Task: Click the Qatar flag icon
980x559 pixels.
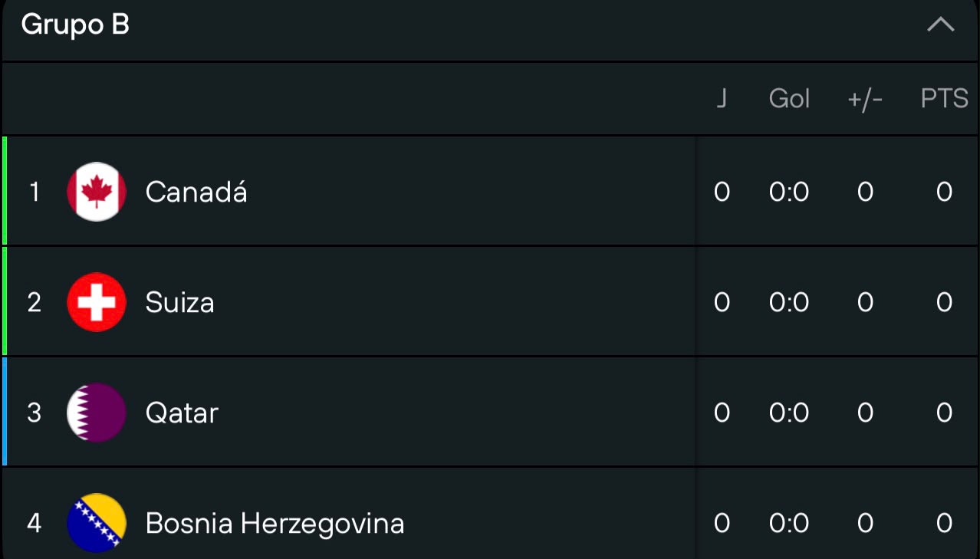Action: [x=97, y=413]
